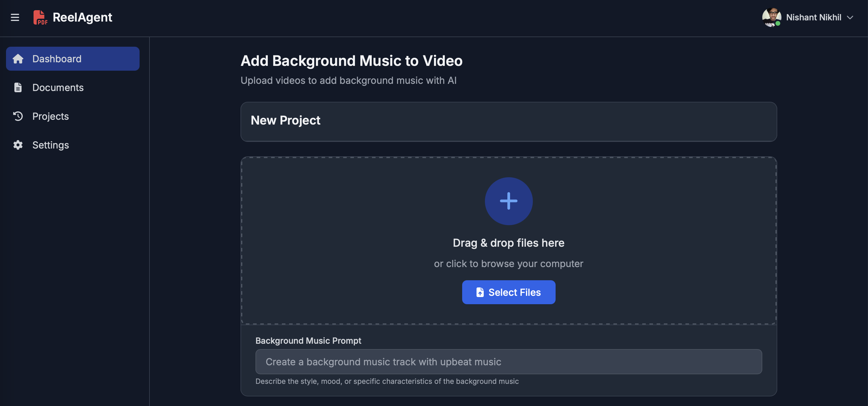Click the history icon beside Projects

[x=18, y=116]
